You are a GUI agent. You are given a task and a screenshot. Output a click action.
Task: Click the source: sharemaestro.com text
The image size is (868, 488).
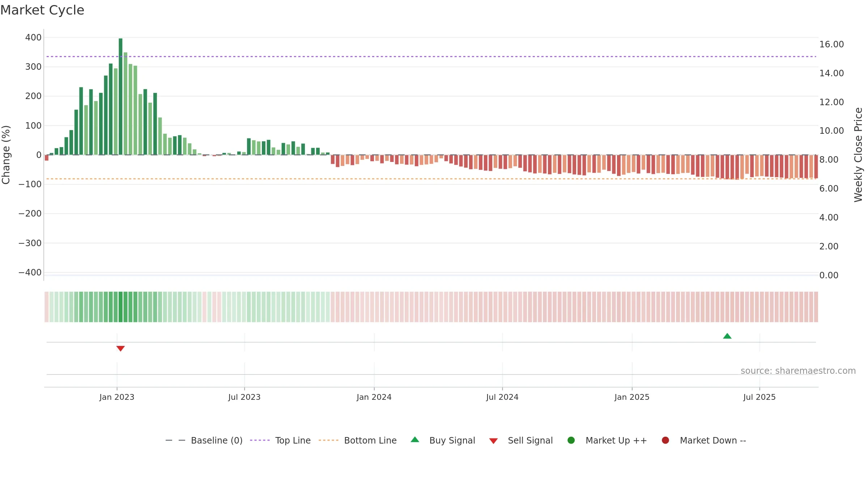pyautogui.click(x=798, y=371)
